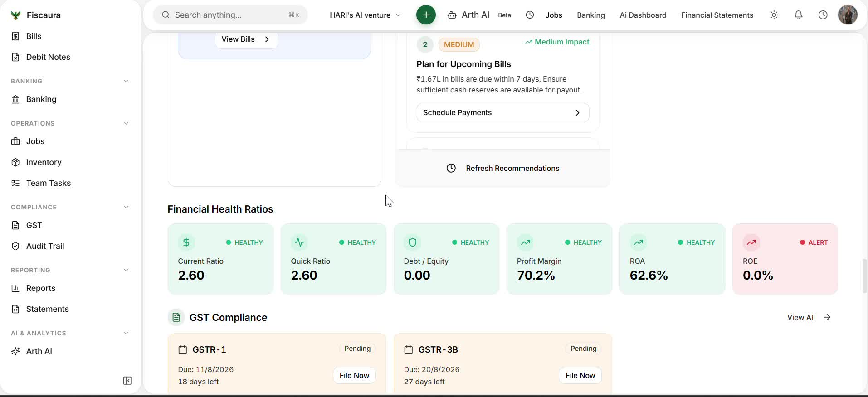Click the Fiscaura logo icon
The width and height of the screenshot is (868, 397).
click(15, 15)
